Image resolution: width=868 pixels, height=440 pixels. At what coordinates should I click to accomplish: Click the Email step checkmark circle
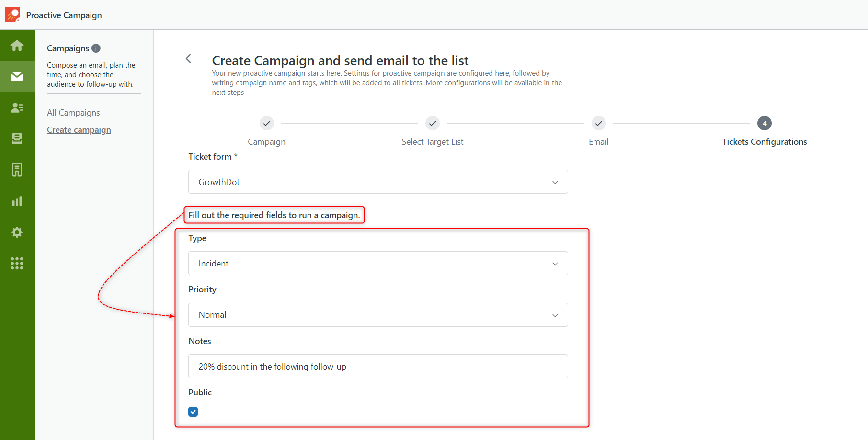click(x=599, y=123)
